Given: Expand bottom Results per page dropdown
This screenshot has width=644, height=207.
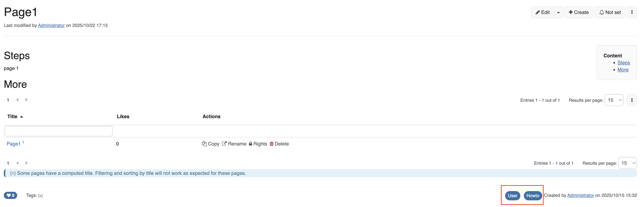Looking at the screenshot, I should pyautogui.click(x=627, y=163).
